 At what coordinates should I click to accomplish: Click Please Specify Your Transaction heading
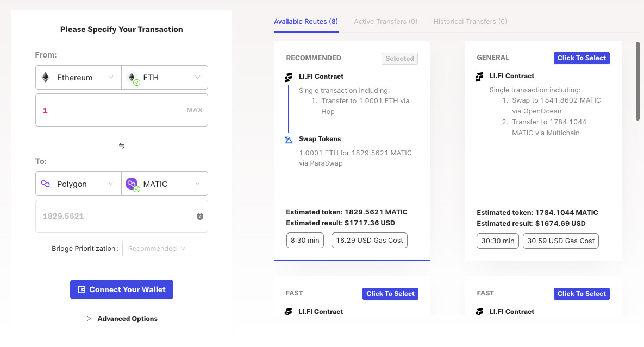[122, 29]
